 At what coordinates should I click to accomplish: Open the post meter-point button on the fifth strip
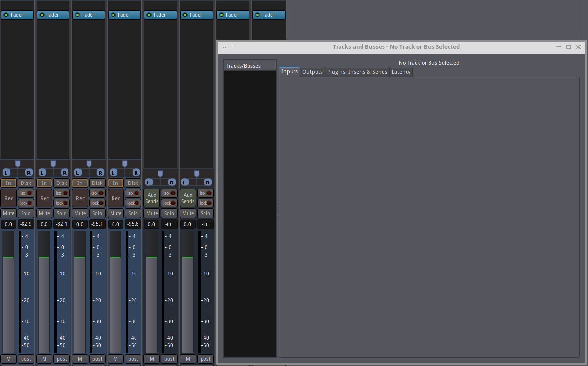(x=169, y=359)
